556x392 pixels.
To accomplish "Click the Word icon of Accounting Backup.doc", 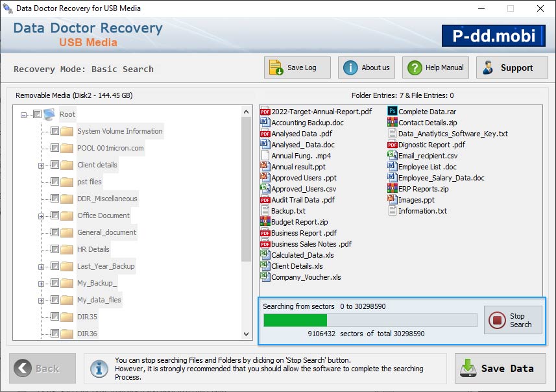I will 265,123.
